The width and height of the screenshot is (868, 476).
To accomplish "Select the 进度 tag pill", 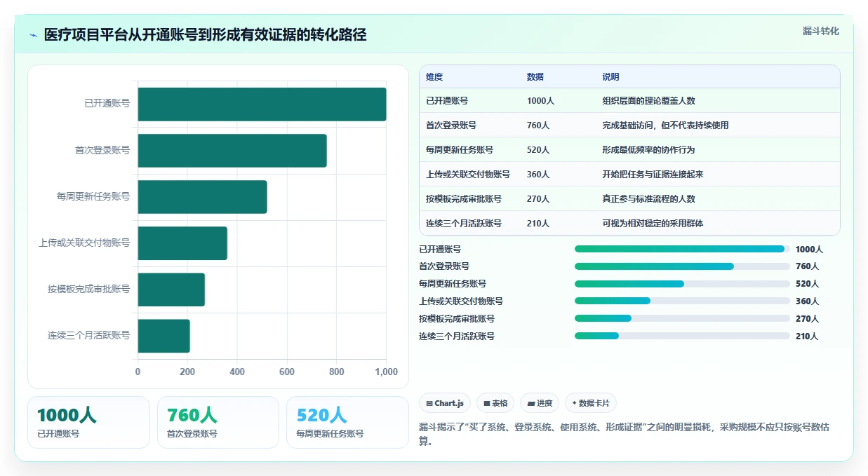I will (540, 403).
